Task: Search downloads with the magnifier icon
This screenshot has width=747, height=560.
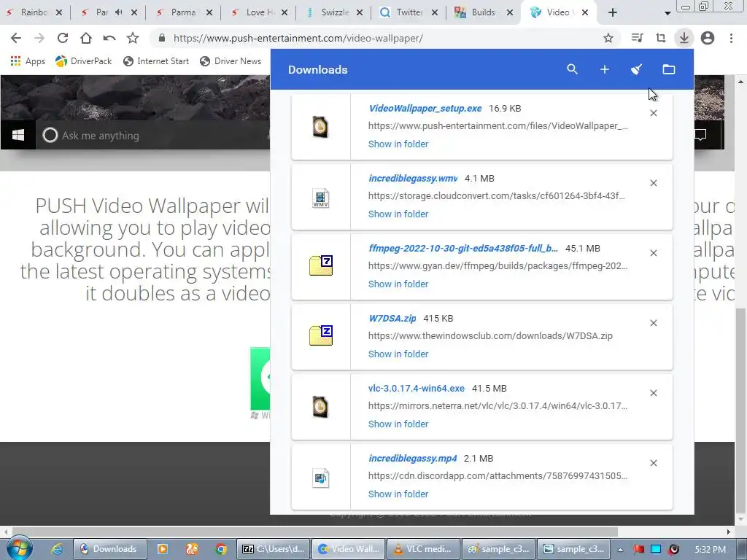Action: [572, 69]
